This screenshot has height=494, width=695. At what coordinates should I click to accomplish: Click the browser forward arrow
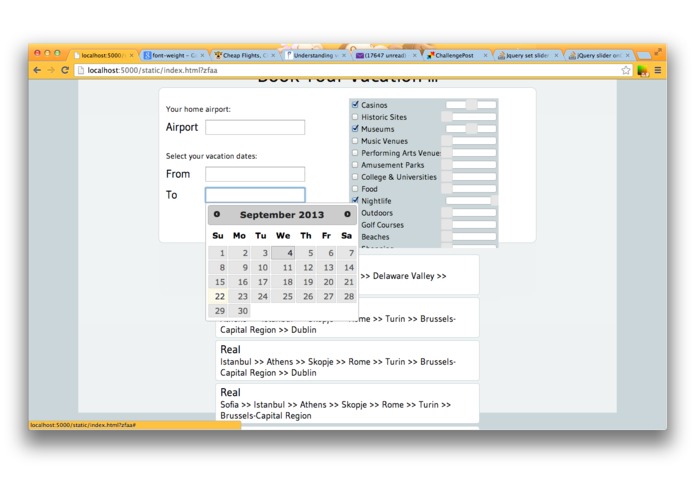click(51, 70)
